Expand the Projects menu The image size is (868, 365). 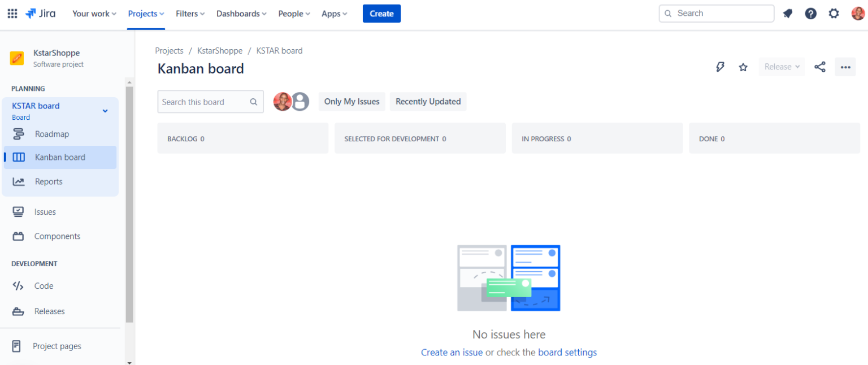(145, 13)
